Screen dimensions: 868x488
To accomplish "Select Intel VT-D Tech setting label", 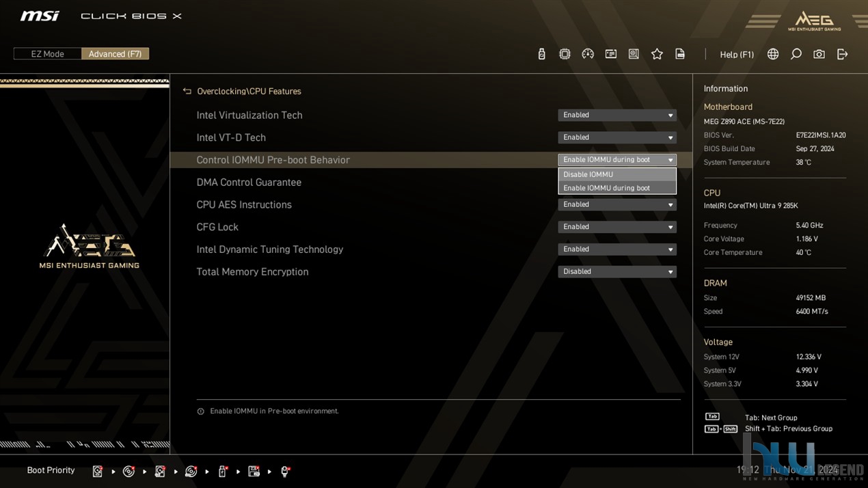I will click(231, 137).
